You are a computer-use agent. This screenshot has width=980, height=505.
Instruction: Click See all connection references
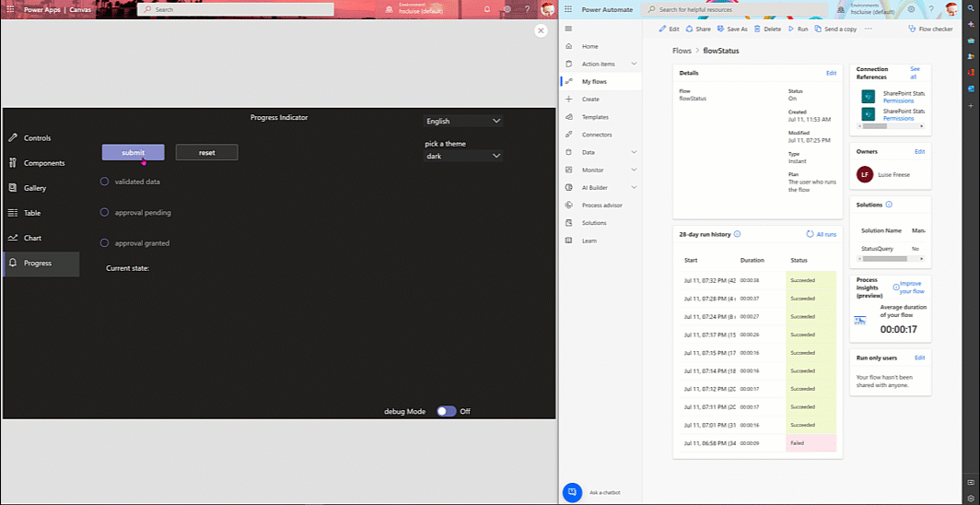pyautogui.click(x=915, y=73)
